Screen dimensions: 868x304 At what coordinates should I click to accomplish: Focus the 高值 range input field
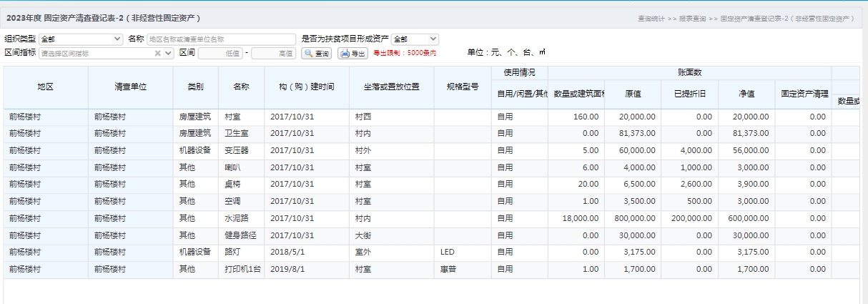(274, 53)
